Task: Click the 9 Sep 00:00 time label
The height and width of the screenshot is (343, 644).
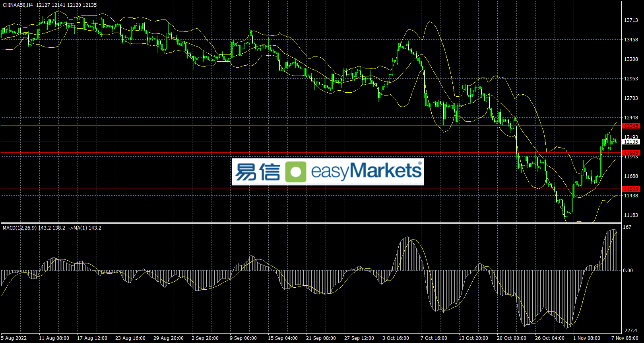Action: (243, 338)
